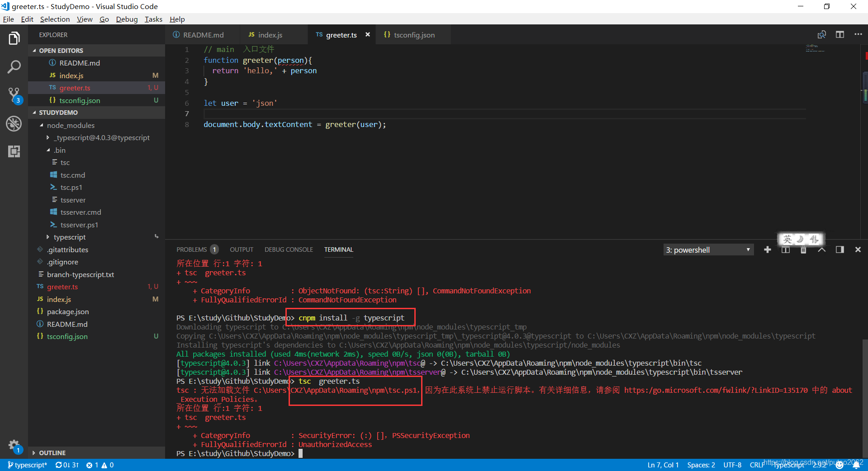This screenshot has width=868, height=471.
Task: Change indentation via Spaces: 2
Action: point(701,465)
